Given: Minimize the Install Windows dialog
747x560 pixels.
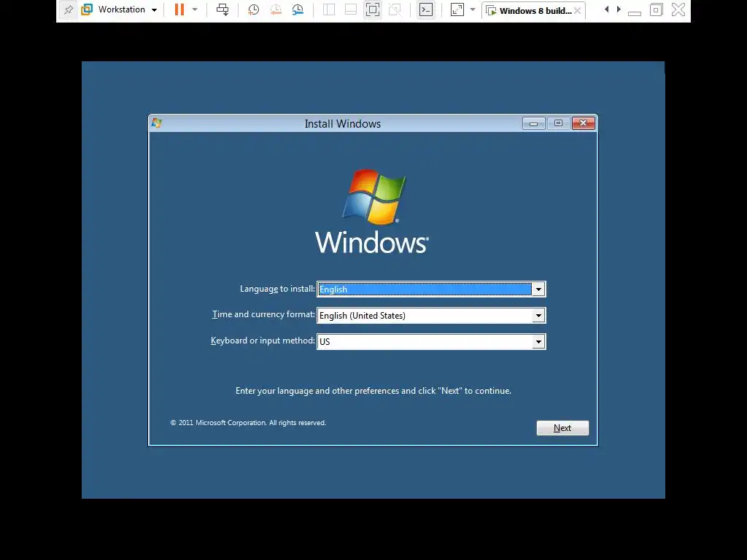Looking at the screenshot, I should 533,123.
